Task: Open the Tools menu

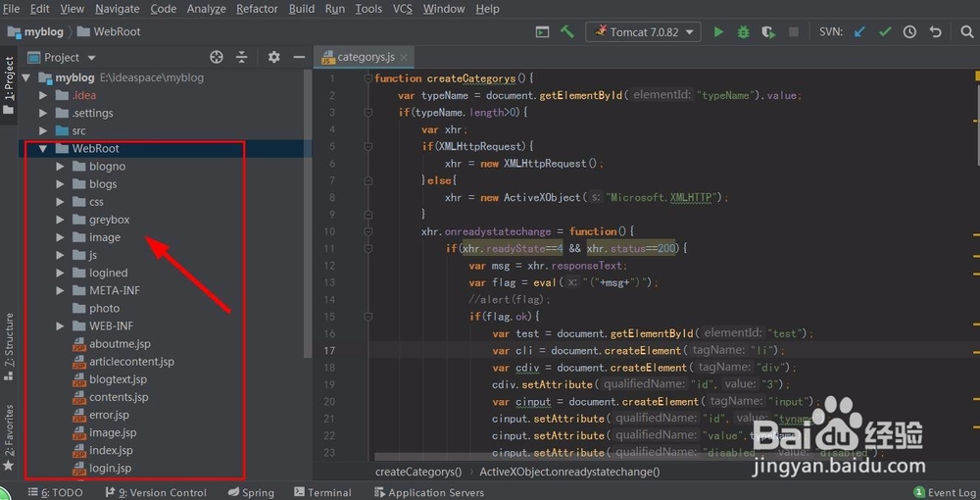Action: [368, 9]
